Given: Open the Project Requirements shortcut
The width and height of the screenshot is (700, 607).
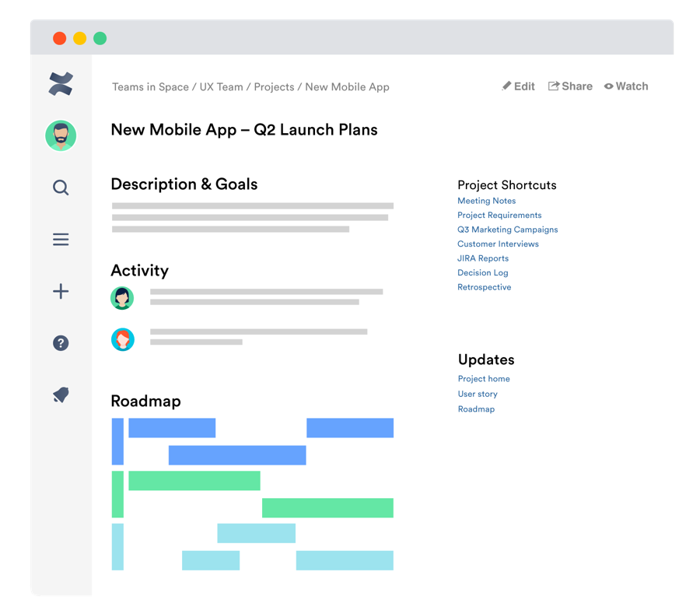Looking at the screenshot, I should [499, 216].
